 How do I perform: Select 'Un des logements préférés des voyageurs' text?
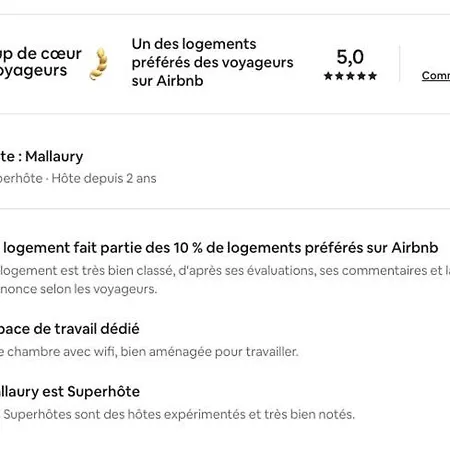click(212, 53)
